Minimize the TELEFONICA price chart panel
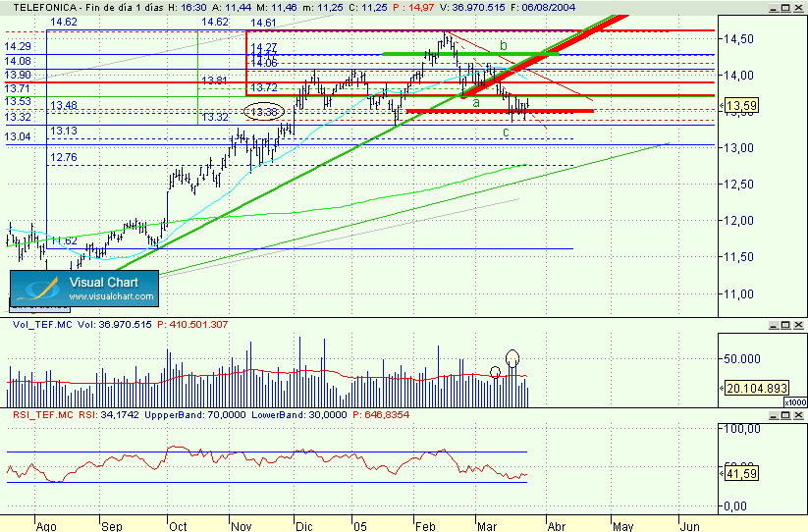The height and width of the screenshot is (532, 808). [774, 8]
